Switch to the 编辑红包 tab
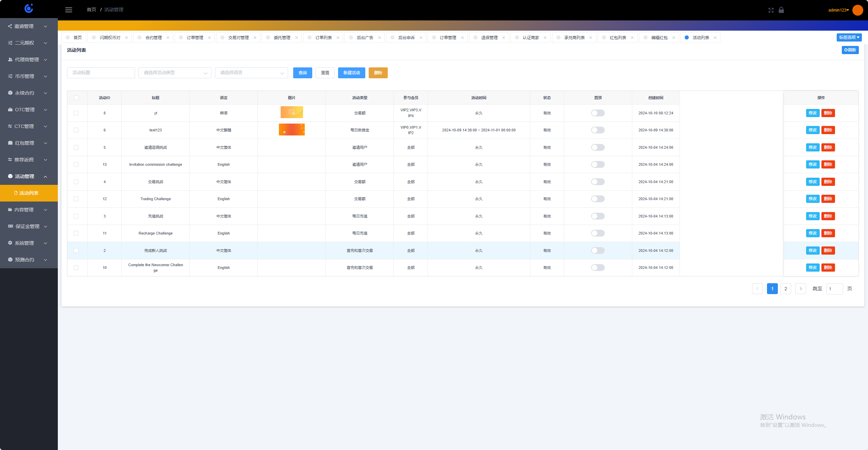Screen dimensions: 868x450 (x=659, y=38)
